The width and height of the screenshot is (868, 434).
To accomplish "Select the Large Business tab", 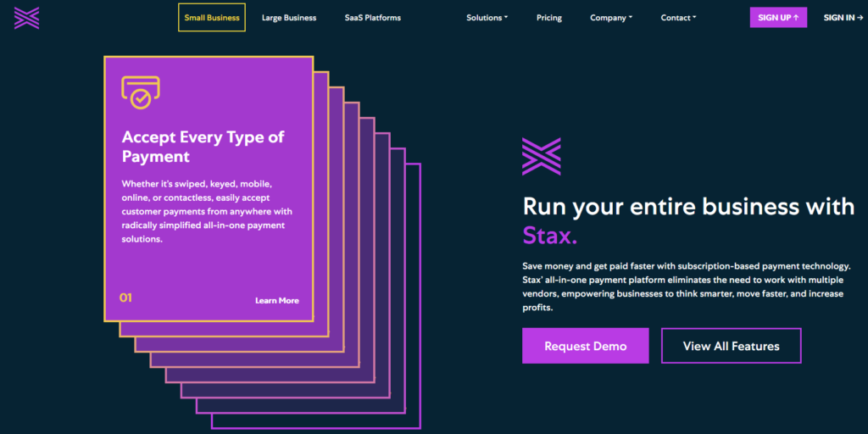I will 289,18.
